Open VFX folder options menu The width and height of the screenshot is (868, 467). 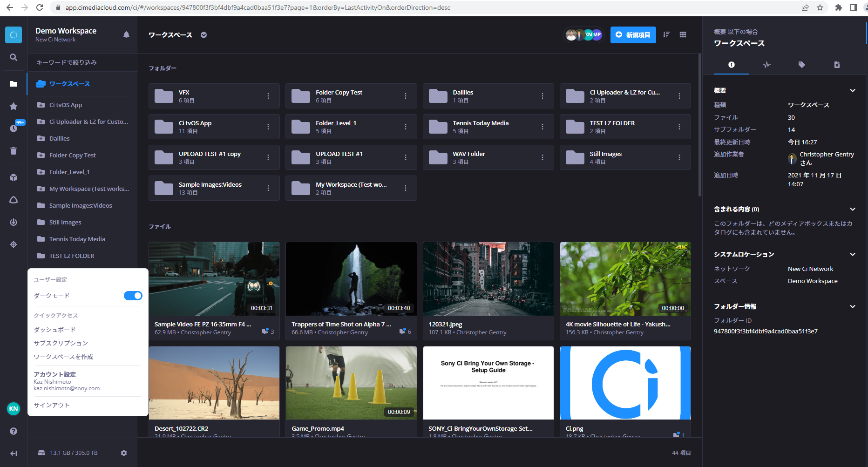[x=268, y=96]
